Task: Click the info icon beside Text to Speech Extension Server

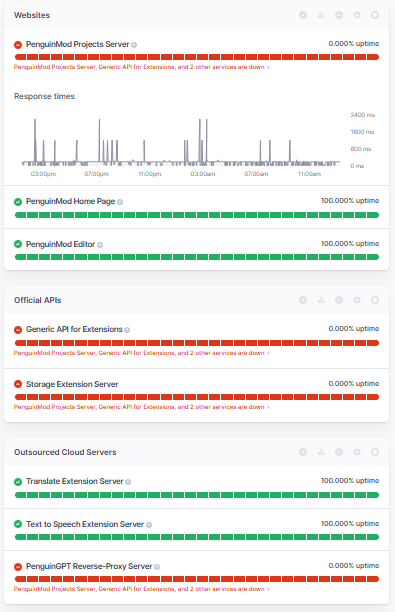Action: (x=149, y=525)
